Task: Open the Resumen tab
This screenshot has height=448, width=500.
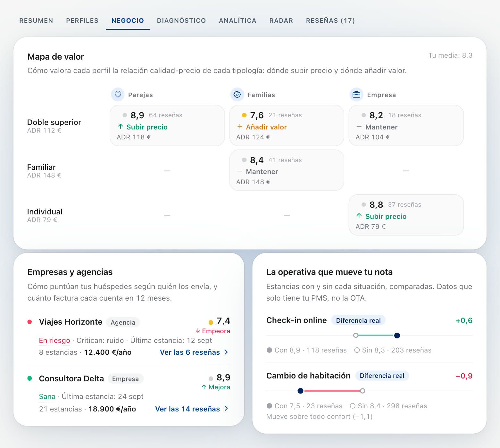Action: point(36,21)
